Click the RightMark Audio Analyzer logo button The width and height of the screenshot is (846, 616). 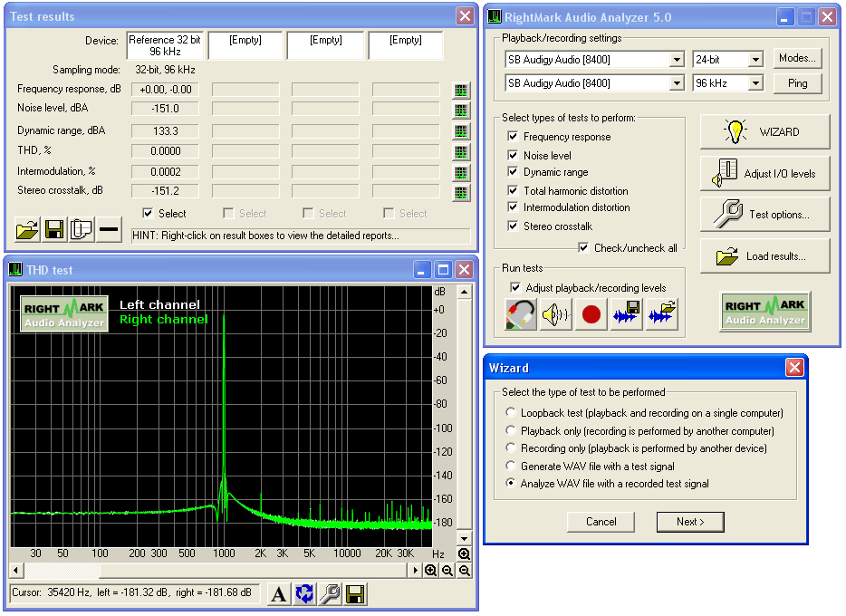click(765, 312)
